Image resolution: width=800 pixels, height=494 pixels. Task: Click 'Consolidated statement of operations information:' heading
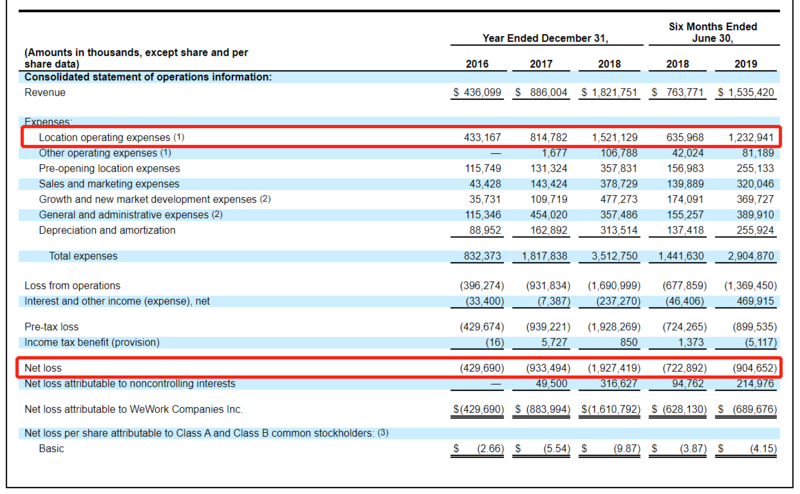(x=148, y=77)
